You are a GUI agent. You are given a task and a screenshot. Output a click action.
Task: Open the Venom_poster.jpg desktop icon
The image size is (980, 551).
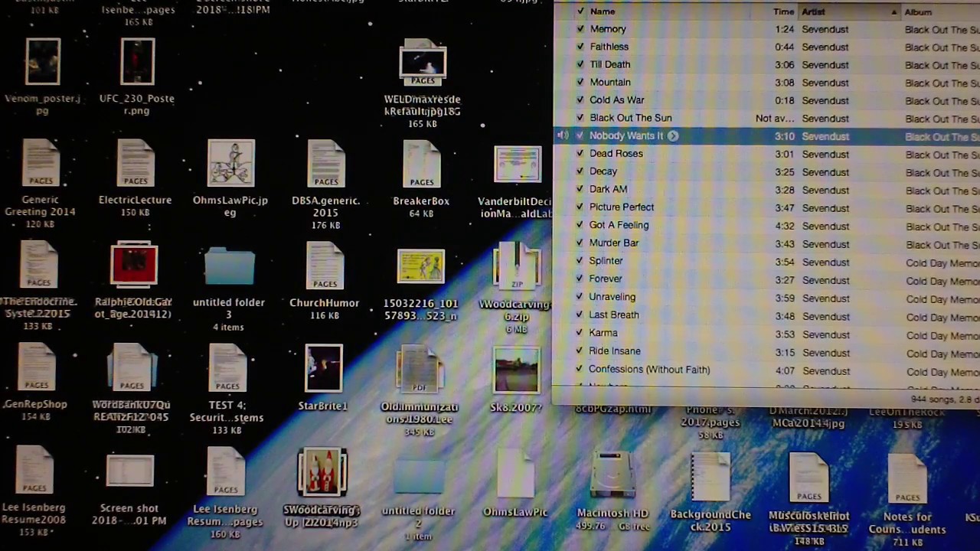(43, 62)
